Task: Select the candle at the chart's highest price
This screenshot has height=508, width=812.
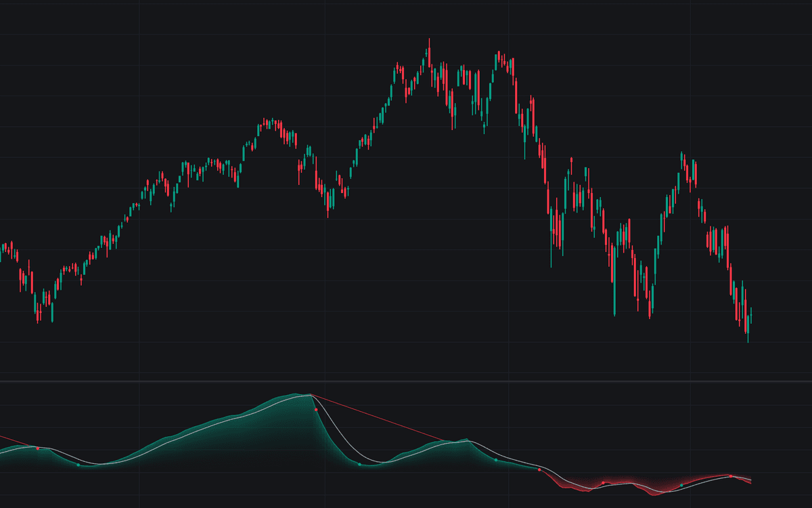Action: click(429, 53)
